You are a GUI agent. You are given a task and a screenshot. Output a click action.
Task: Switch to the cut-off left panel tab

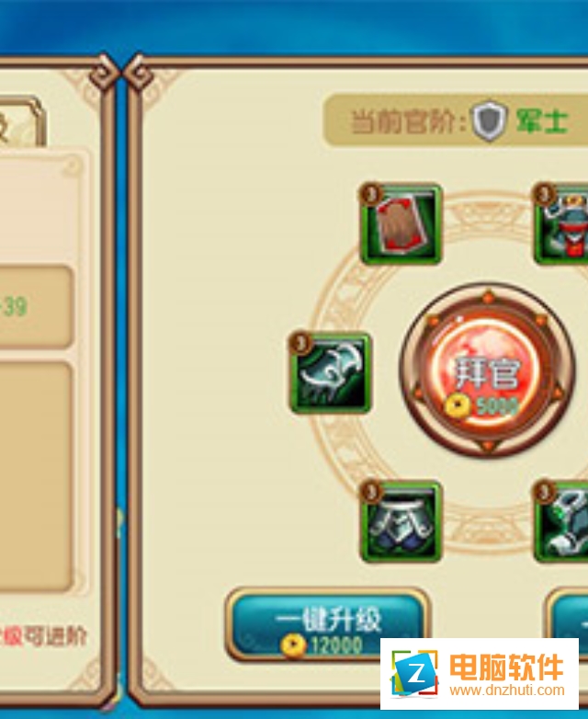coord(20,122)
